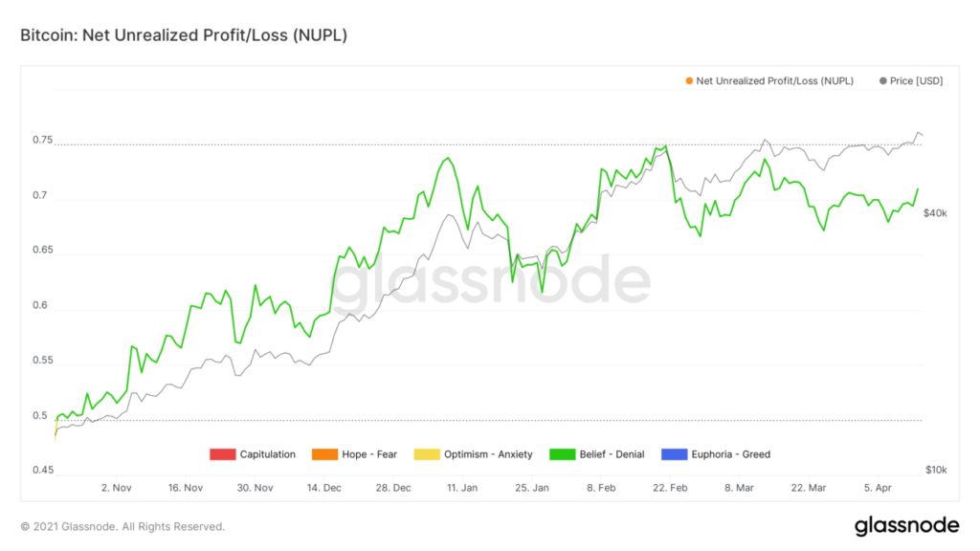Click the glassnode logo at bottom right
The width and height of the screenshot is (980, 551).
point(906,526)
